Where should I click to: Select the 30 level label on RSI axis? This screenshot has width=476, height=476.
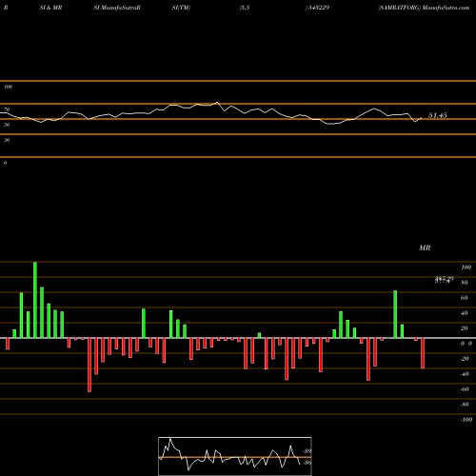(7, 140)
